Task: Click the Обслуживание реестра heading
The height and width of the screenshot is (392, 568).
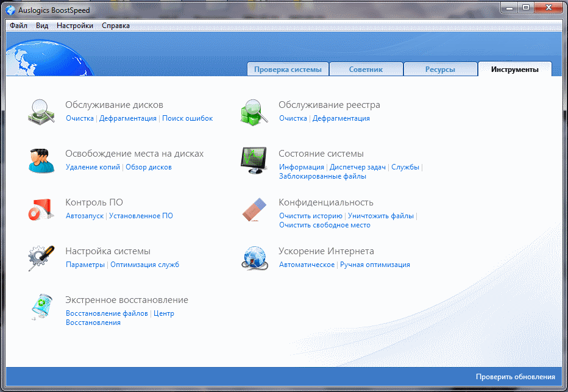Action: 329,105
